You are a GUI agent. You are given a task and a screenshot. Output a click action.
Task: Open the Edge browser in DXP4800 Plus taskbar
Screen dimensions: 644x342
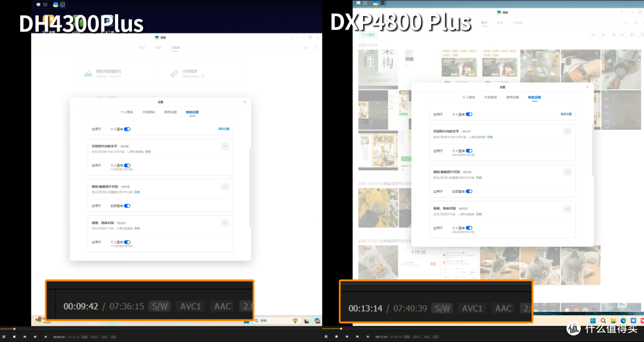pyautogui.click(x=623, y=321)
